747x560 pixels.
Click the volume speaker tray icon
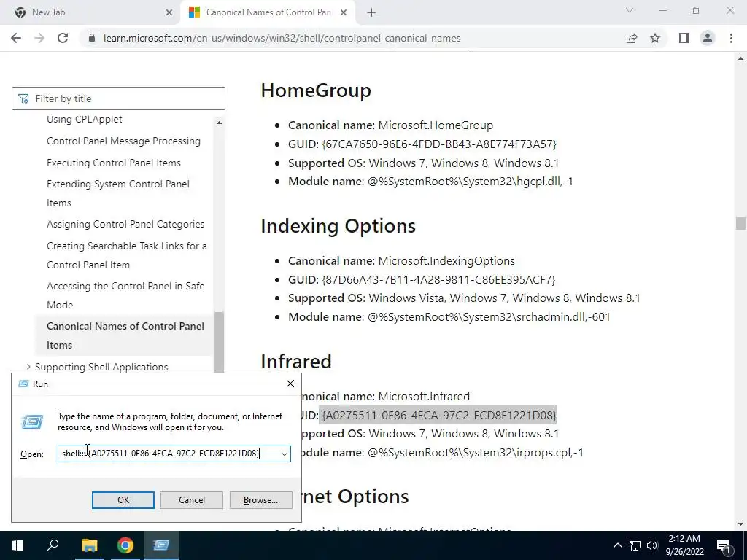(652, 545)
